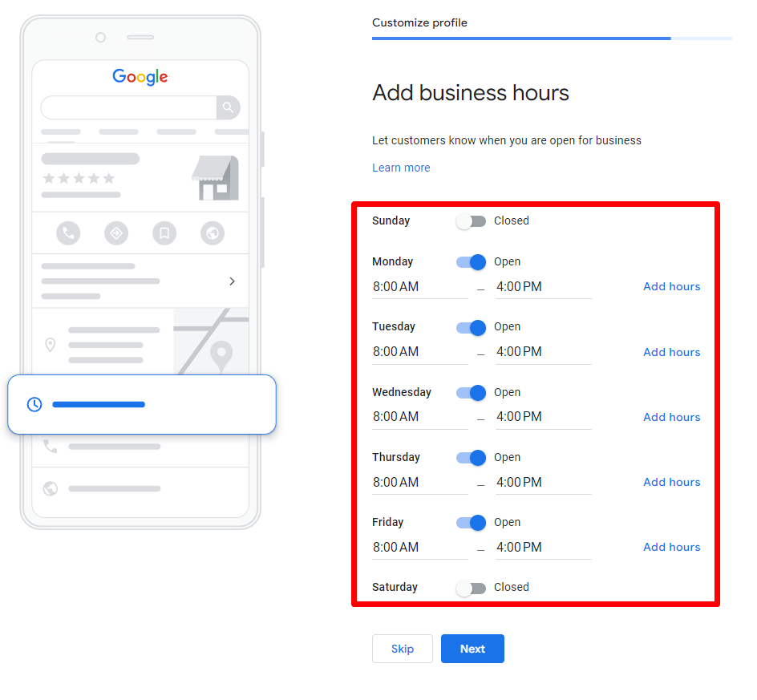
Task: Open the Learn more link
Action: (401, 168)
